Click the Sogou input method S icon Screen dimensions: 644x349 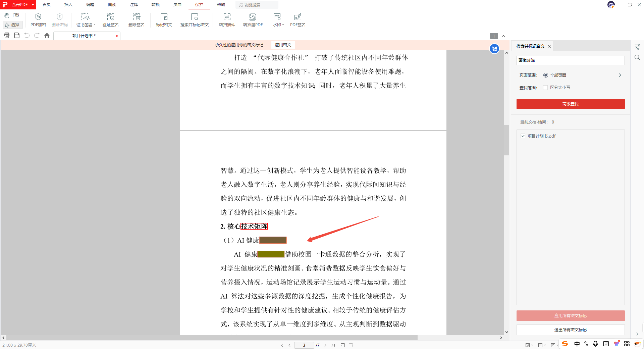tap(565, 344)
